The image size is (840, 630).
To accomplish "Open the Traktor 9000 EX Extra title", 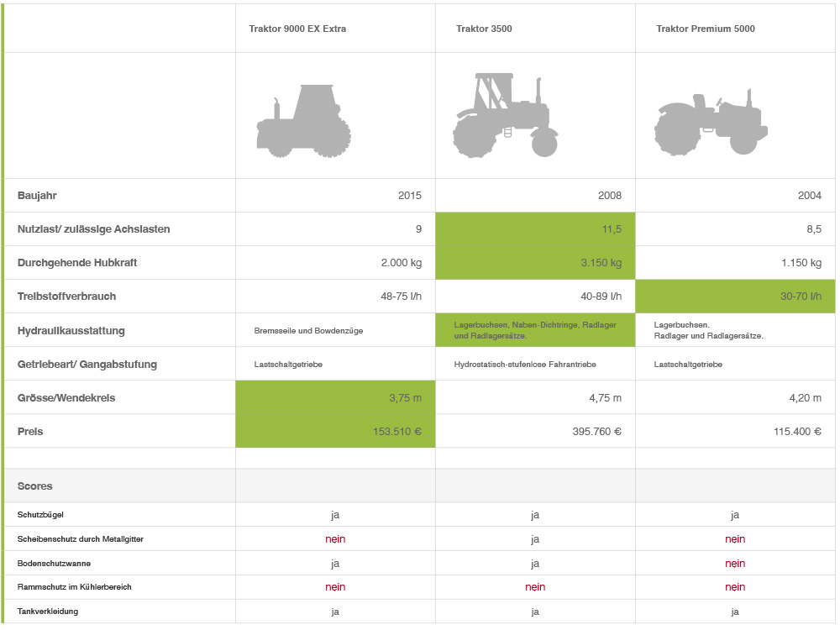I will point(297,29).
